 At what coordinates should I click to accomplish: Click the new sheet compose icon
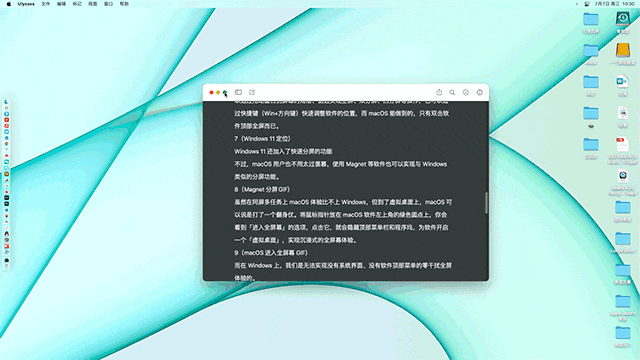pyautogui.click(x=252, y=92)
